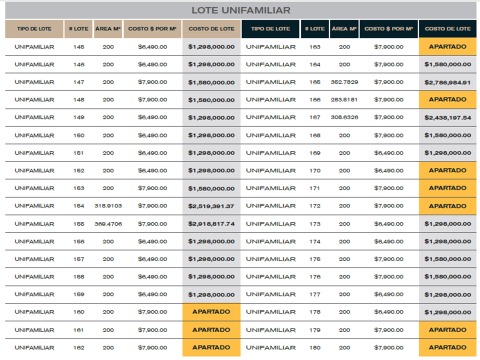
Task: Click the APARTADO cell for lot 180
Action: point(448,347)
